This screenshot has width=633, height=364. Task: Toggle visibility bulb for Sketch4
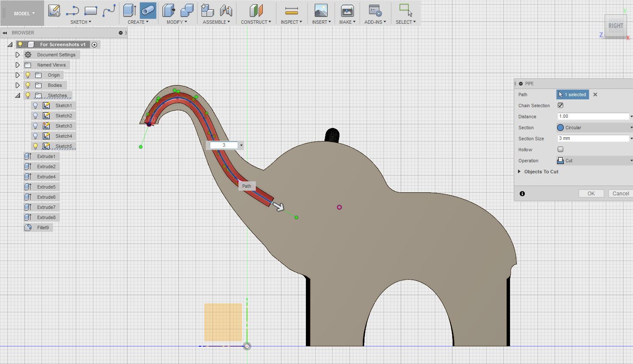pyautogui.click(x=36, y=136)
